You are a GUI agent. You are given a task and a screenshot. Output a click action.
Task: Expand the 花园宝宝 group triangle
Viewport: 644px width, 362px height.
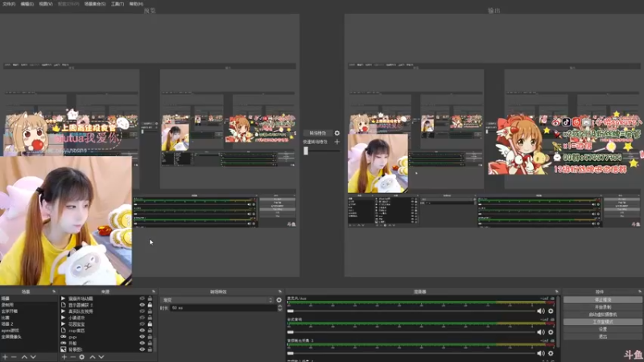point(64,324)
